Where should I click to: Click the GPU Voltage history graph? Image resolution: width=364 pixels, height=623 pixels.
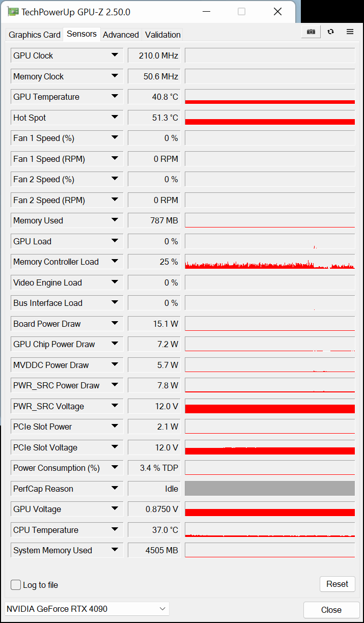coord(270,509)
